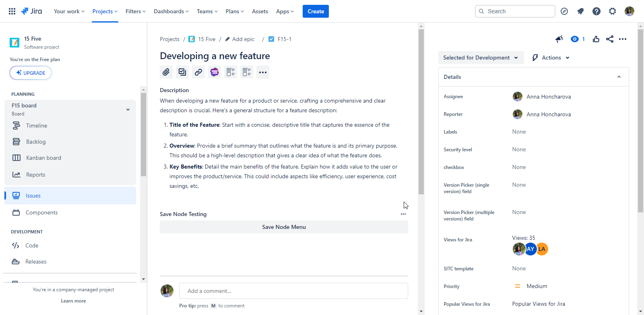Open the Filters menu
Image resolution: width=644 pixels, height=315 pixels.
point(135,11)
